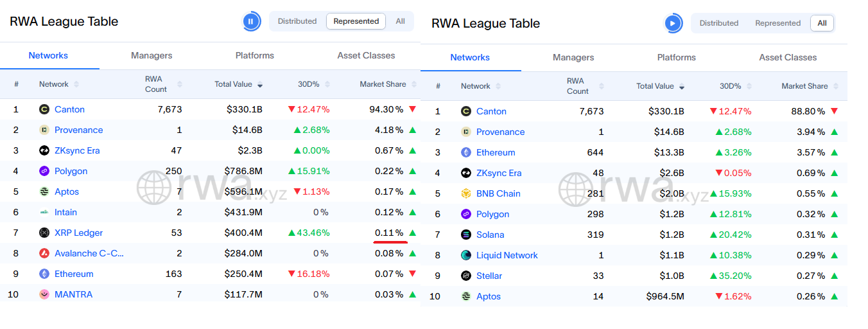868x329 pixels.
Task: Open Solana network link
Action: [x=490, y=235]
